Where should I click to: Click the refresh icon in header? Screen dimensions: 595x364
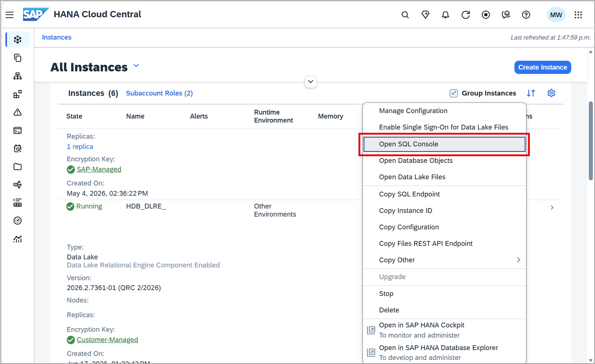tap(466, 15)
